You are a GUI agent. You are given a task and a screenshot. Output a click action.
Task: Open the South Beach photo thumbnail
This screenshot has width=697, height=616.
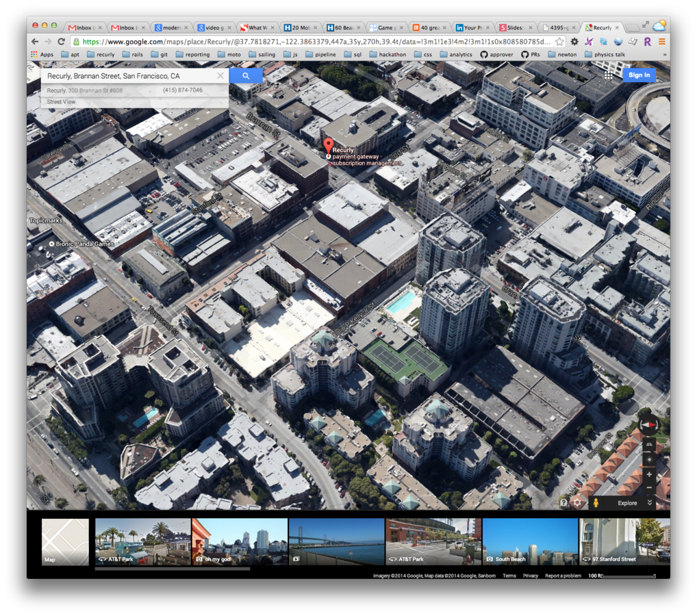tap(531, 542)
